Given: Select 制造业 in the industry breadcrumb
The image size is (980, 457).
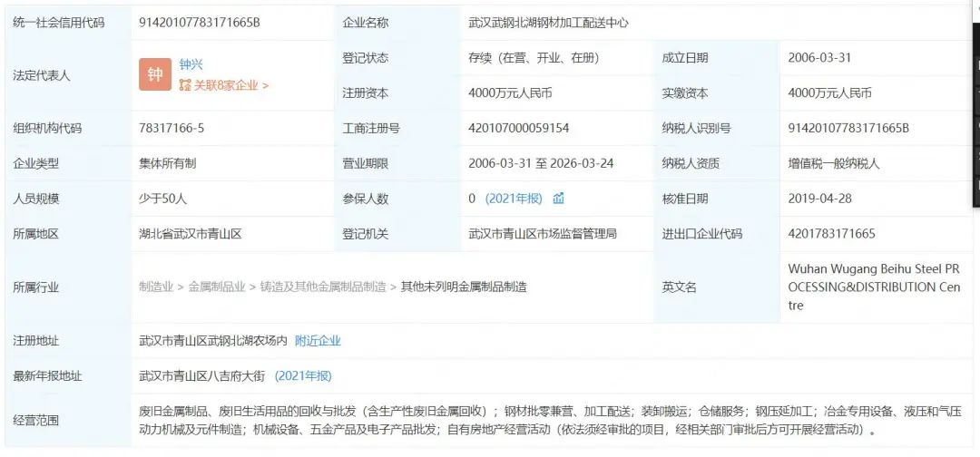Looking at the screenshot, I should [155, 287].
